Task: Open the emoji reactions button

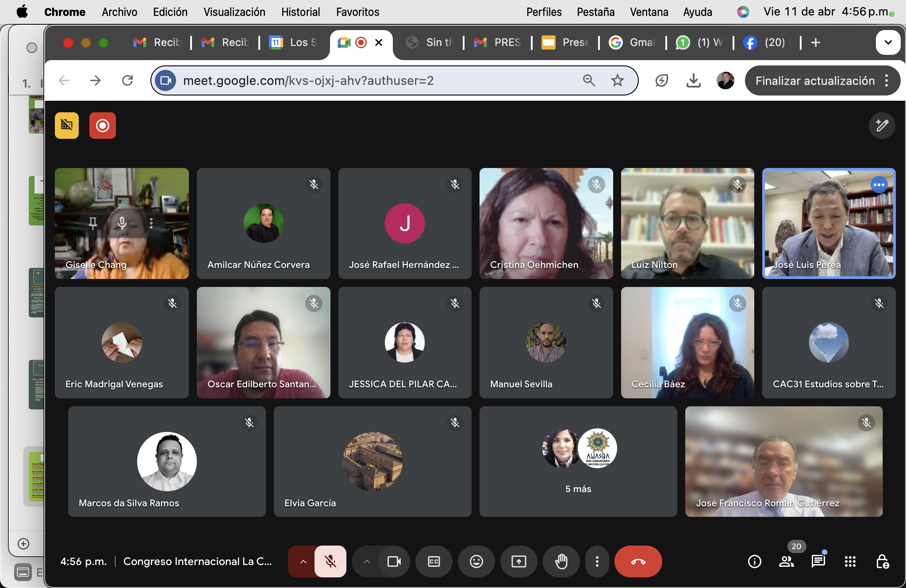Action: tap(476, 561)
